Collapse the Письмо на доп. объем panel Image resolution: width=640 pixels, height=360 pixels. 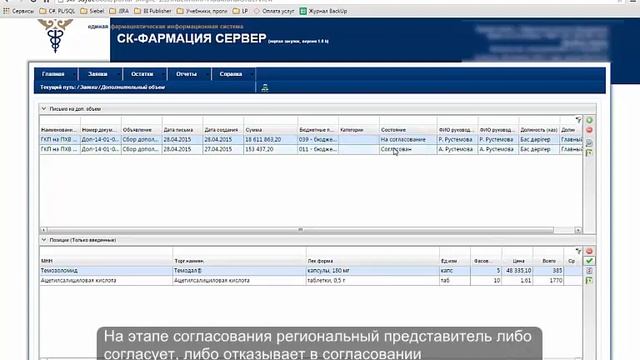click(x=44, y=109)
